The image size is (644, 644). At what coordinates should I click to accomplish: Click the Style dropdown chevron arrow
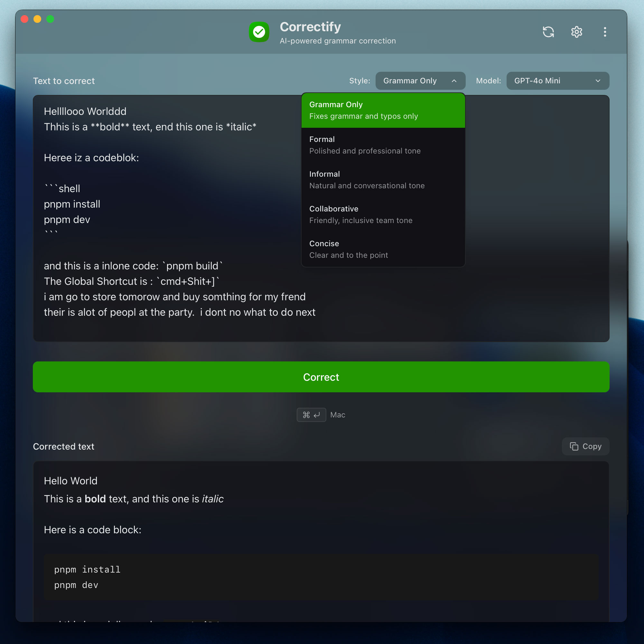tap(454, 81)
